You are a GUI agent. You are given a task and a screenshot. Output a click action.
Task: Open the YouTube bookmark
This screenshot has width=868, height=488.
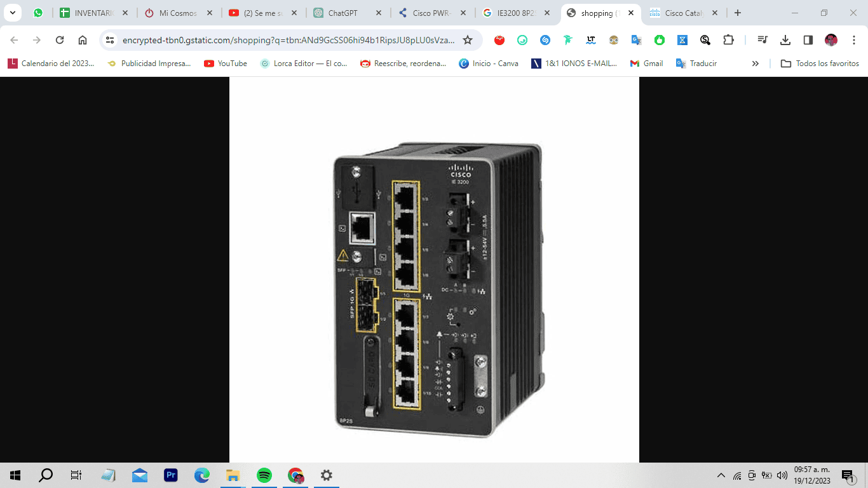[226, 64]
